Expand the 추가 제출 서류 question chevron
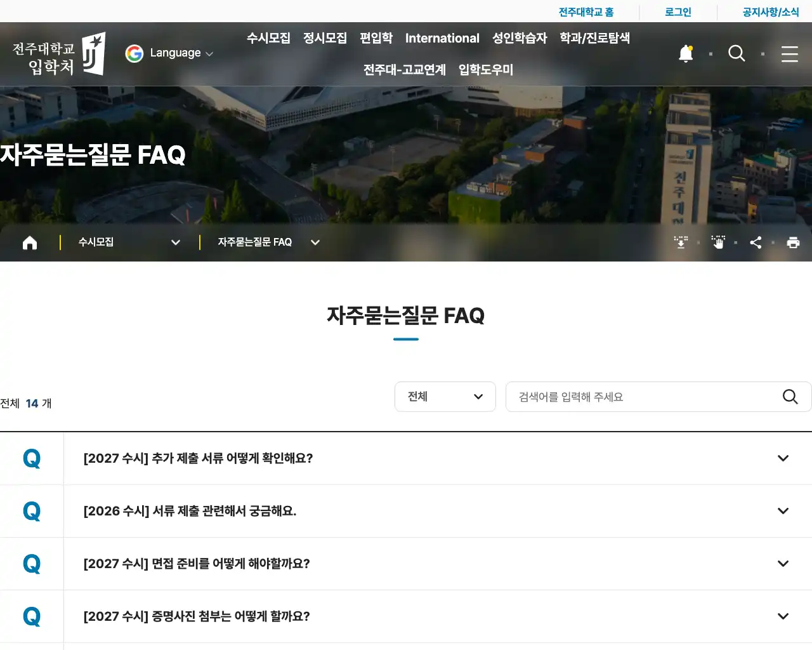The height and width of the screenshot is (650, 812). (x=783, y=458)
